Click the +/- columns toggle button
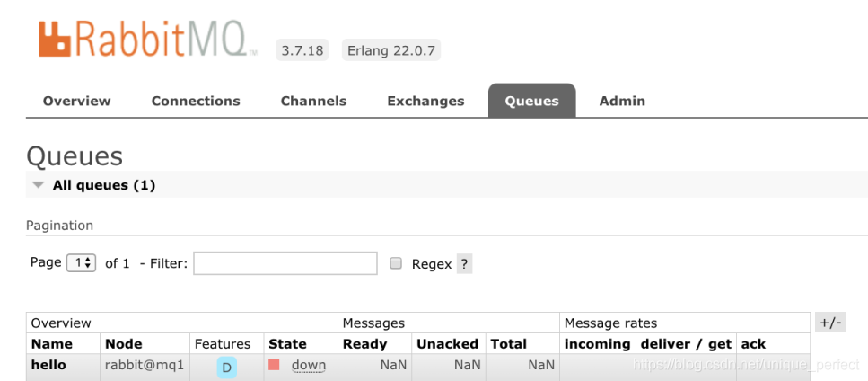Viewport: 868px width, 381px height. (830, 323)
